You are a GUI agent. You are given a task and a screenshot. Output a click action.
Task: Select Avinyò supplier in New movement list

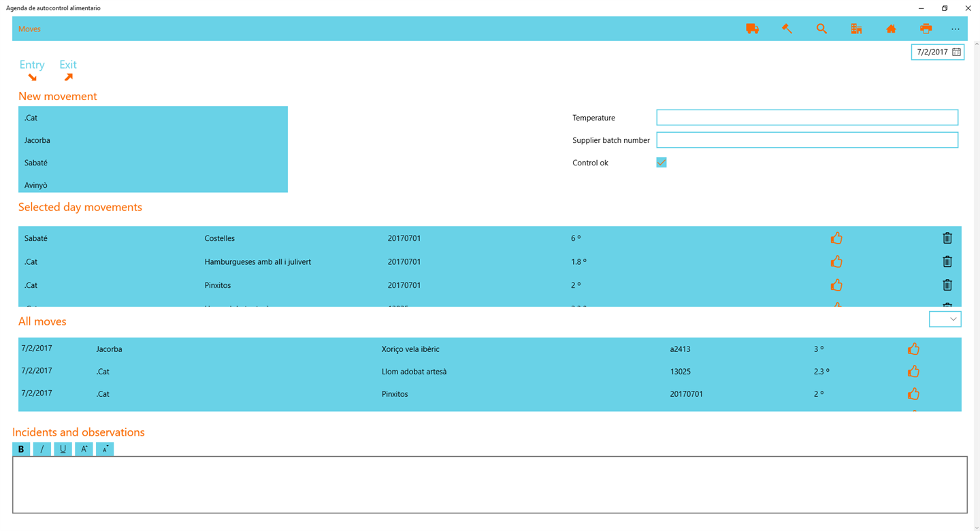tap(153, 184)
